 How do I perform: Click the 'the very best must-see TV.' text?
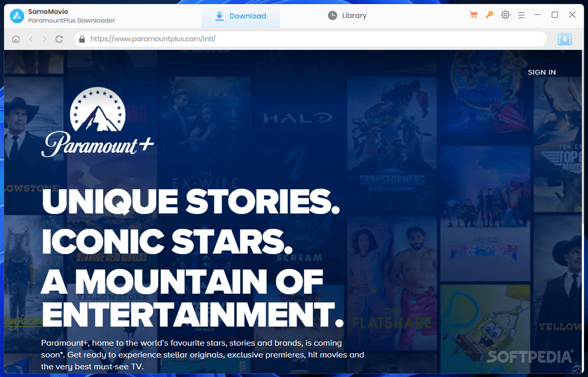(92, 367)
